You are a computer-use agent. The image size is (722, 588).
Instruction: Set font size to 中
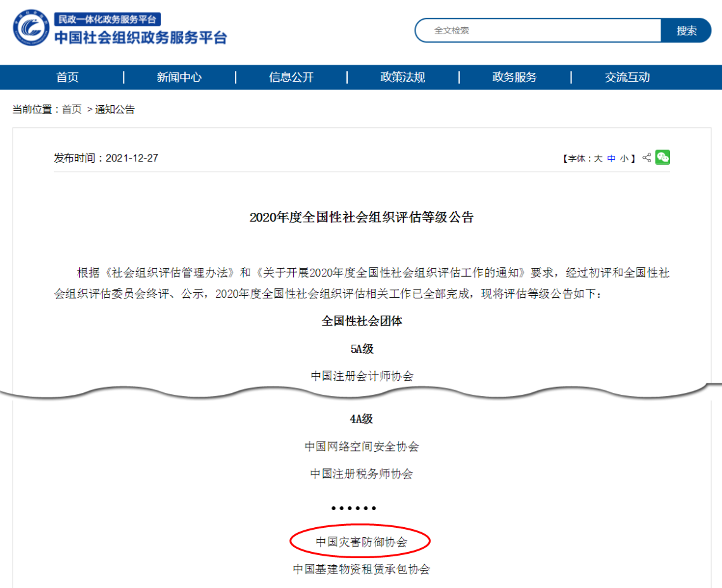(x=611, y=158)
